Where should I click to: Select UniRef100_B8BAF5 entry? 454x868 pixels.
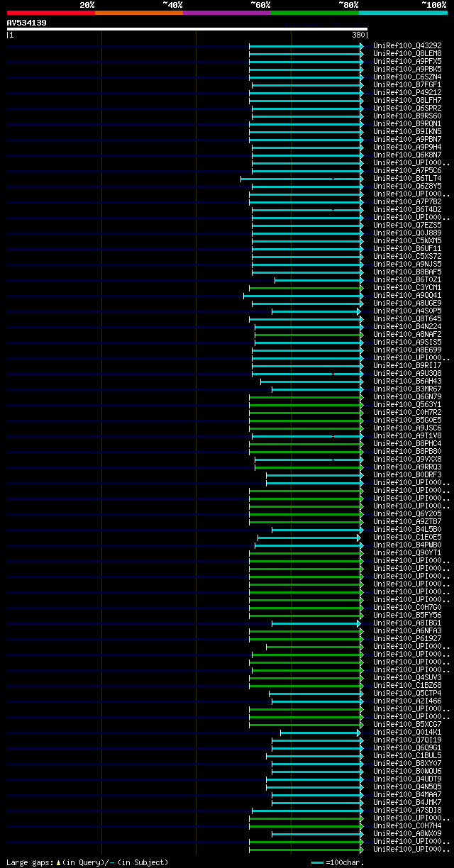pos(407,272)
